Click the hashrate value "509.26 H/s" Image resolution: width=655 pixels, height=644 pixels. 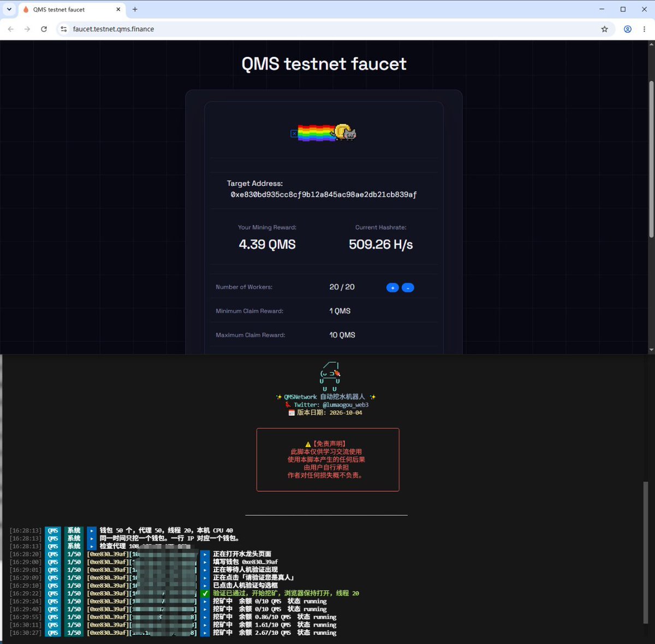pyautogui.click(x=381, y=244)
